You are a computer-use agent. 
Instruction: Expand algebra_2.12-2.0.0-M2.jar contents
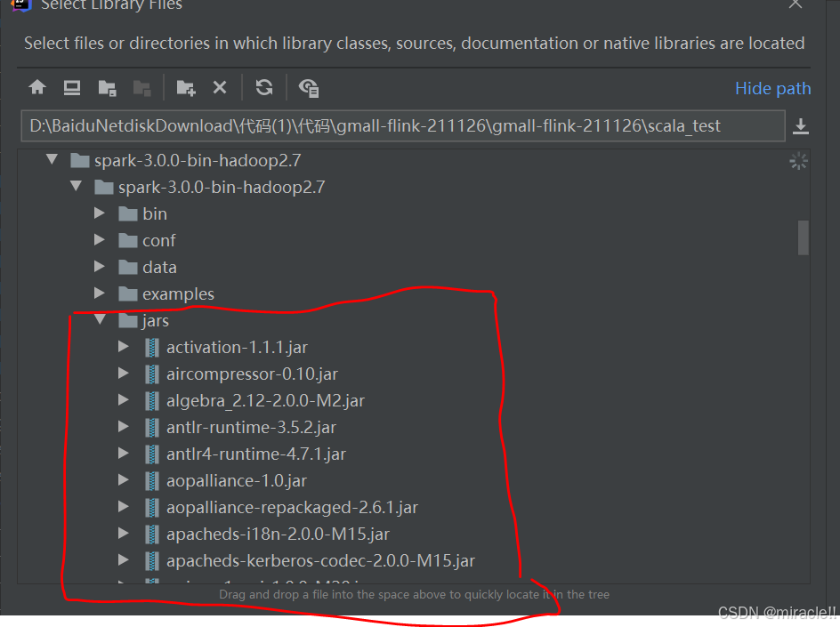[124, 400]
